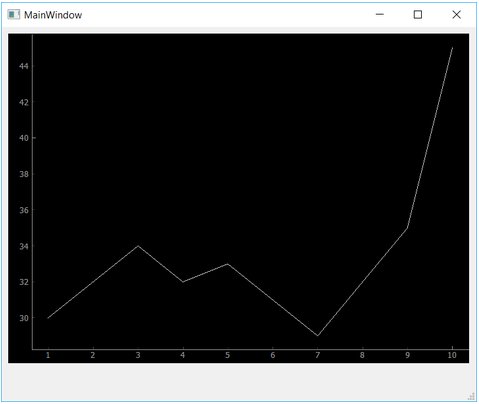Click the curve vertex at x equals 9
This screenshot has width=479, height=404.
point(407,228)
